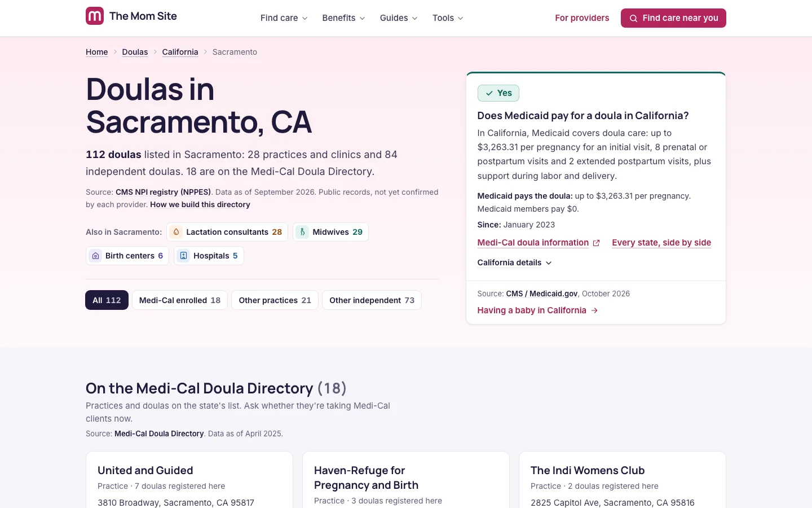
Task: Filter by Other practices 21
Action: tap(275, 300)
